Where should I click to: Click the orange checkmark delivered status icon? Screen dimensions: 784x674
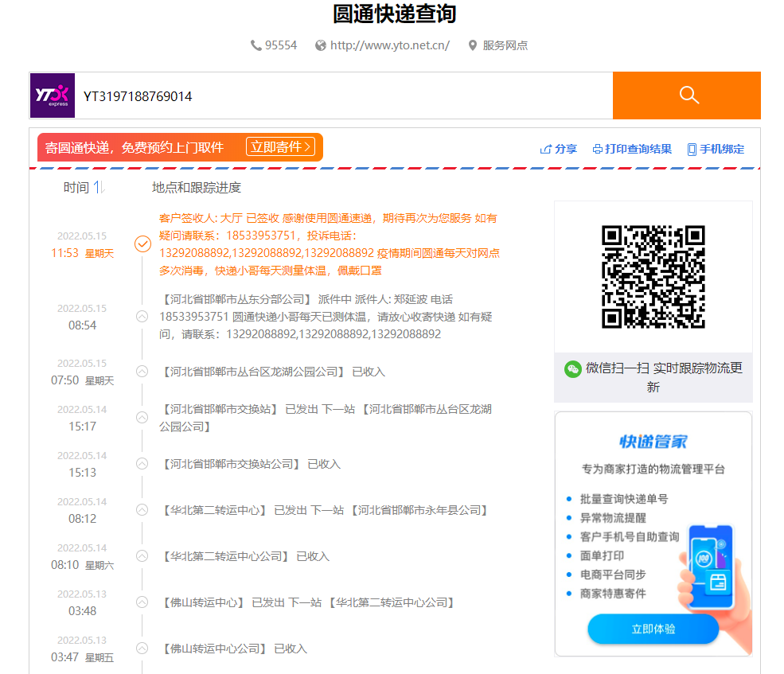pos(142,244)
